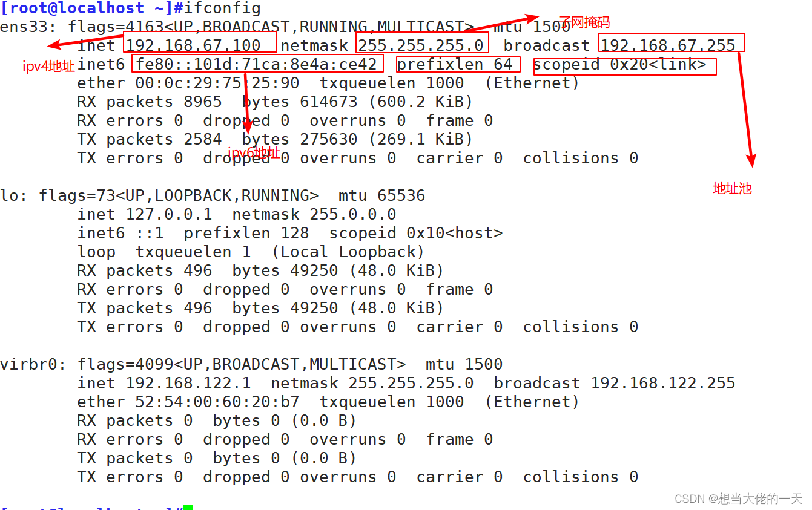Select broadcast address 192.168.122.255
This screenshot has width=812, height=510.
point(663,383)
